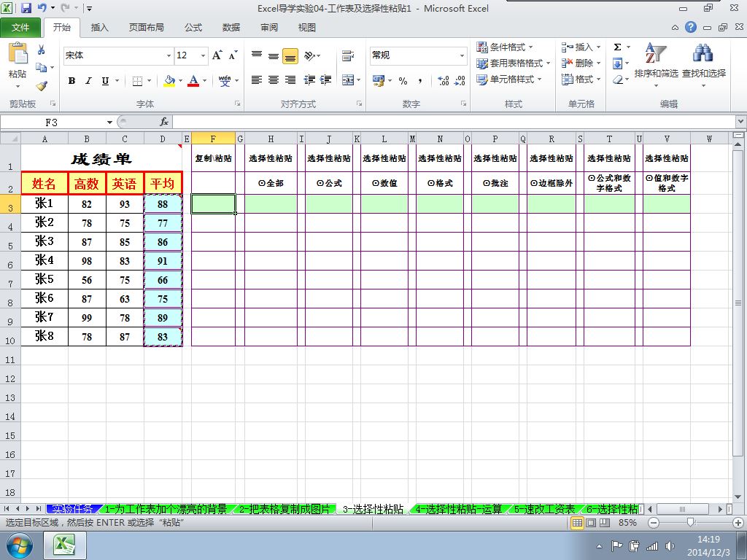
Task: Open 查找和选择 find and select
Action: [x=704, y=65]
